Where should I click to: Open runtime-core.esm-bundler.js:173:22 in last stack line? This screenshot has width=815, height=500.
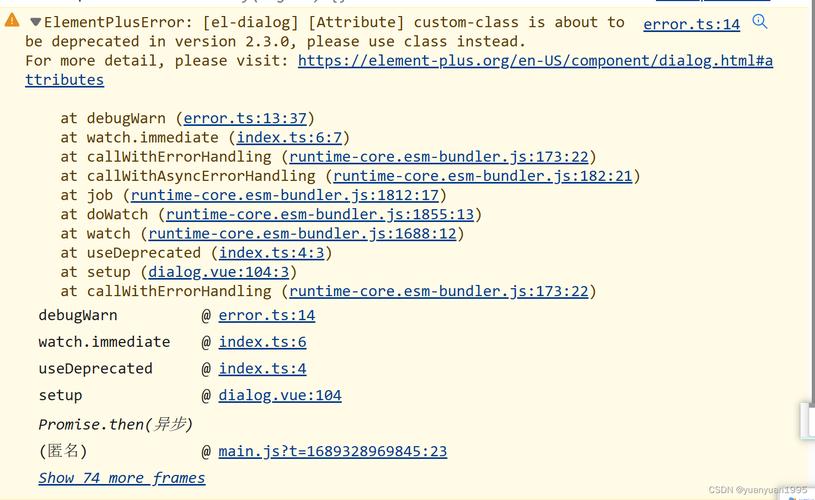tap(439, 291)
